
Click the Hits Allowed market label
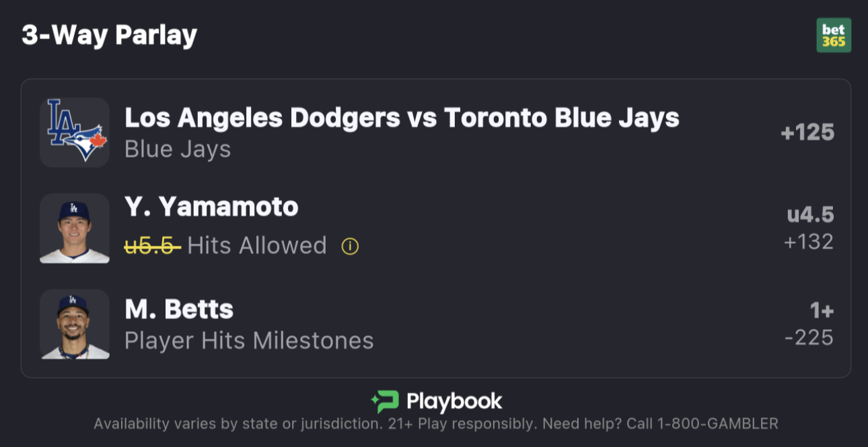257,246
